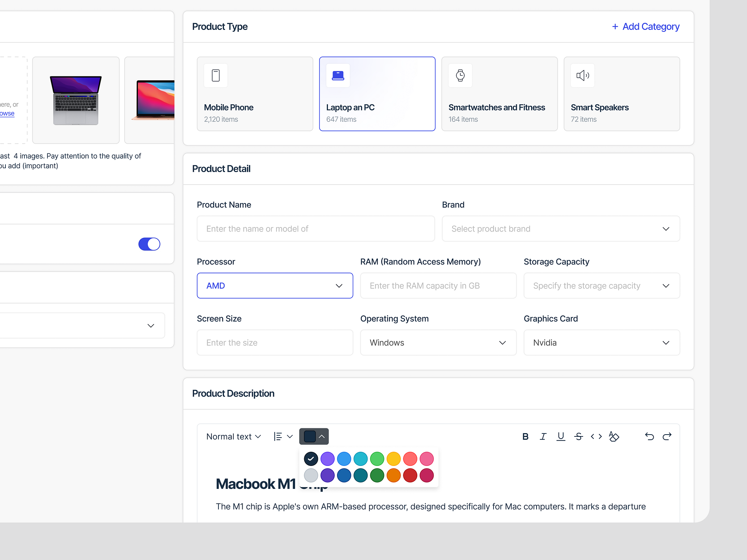Image resolution: width=747 pixels, height=560 pixels.
Task: Select the purple-screen MacBook Pro thumbnail
Action: (x=76, y=100)
